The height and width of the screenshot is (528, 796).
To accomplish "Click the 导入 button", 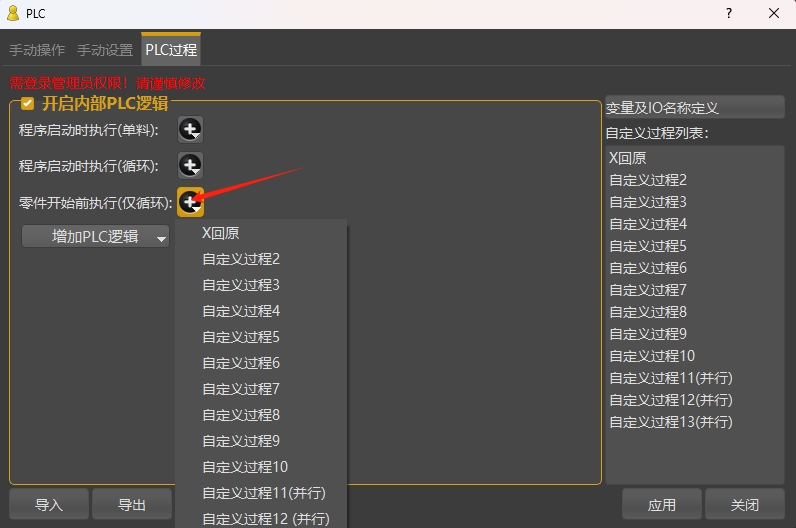I will (49, 505).
